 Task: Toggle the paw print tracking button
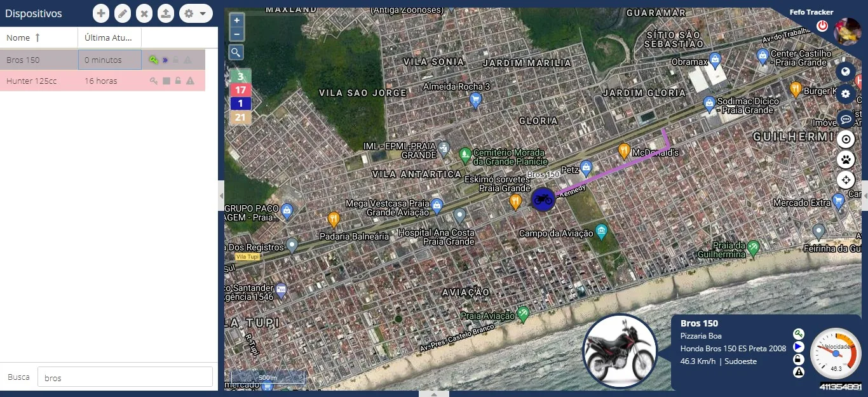point(845,159)
